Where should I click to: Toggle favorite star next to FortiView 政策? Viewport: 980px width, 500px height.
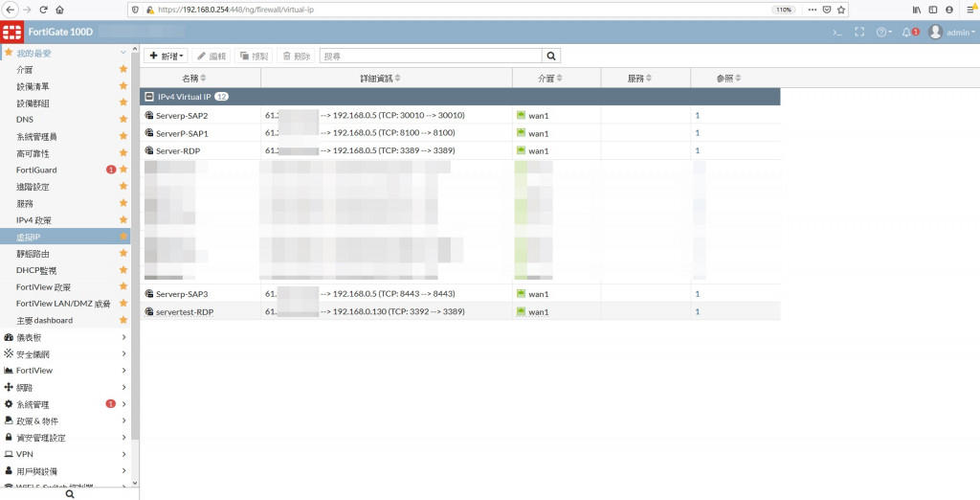pos(123,286)
